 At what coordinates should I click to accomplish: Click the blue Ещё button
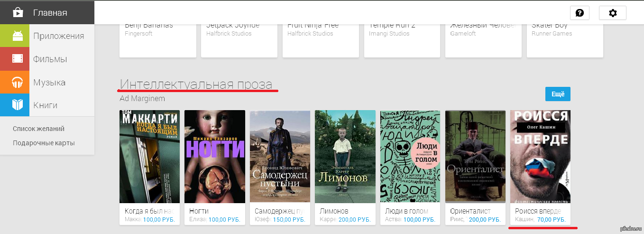558,94
